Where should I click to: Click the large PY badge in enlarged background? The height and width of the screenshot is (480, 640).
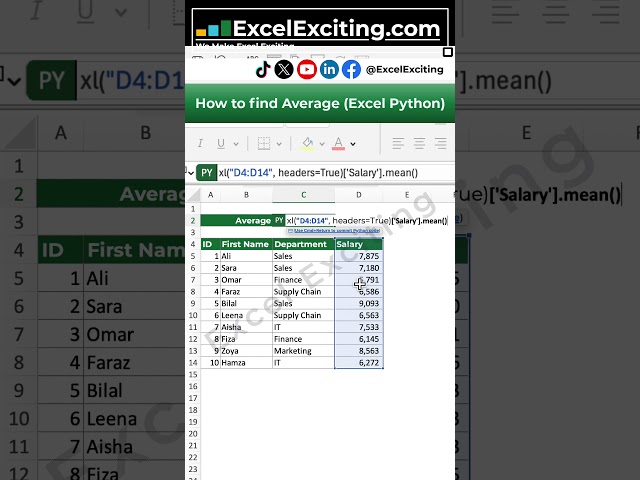pyautogui.click(x=51, y=80)
